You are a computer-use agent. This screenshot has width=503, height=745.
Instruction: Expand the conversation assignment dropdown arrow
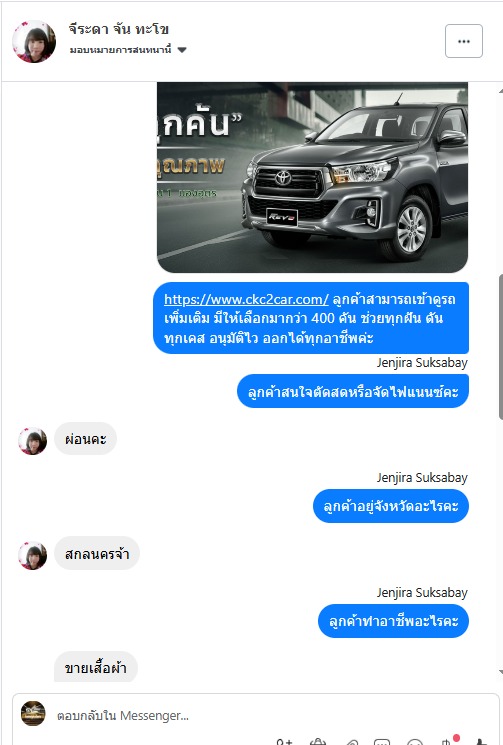tap(182, 50)
